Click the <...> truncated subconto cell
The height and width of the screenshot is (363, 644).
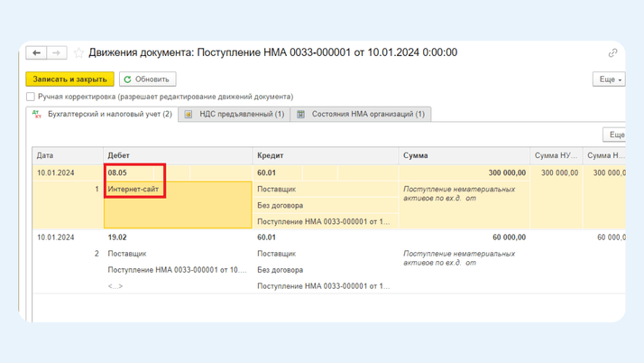click(115, 286)
